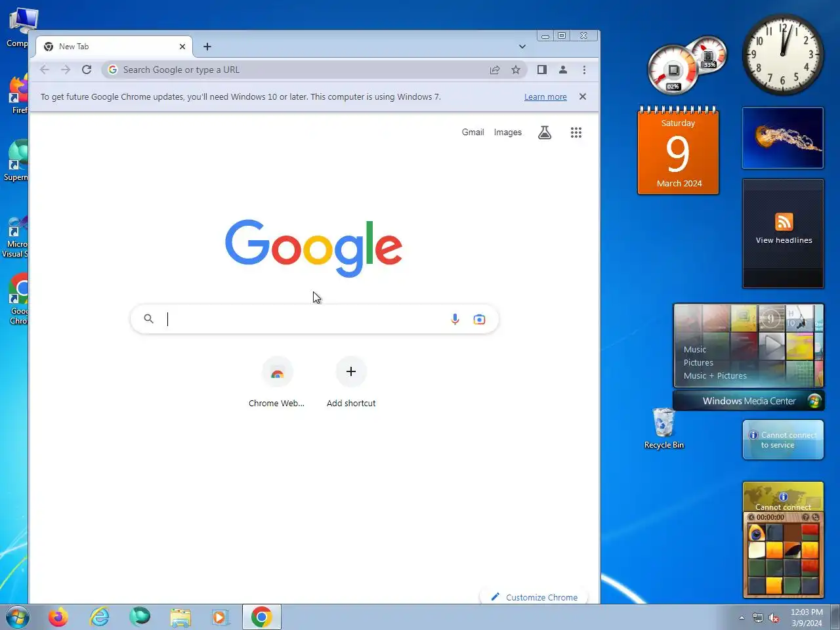Screen dimensions: 840x630
Task: Open the Chrome profile menu
Action: (563, 70)
